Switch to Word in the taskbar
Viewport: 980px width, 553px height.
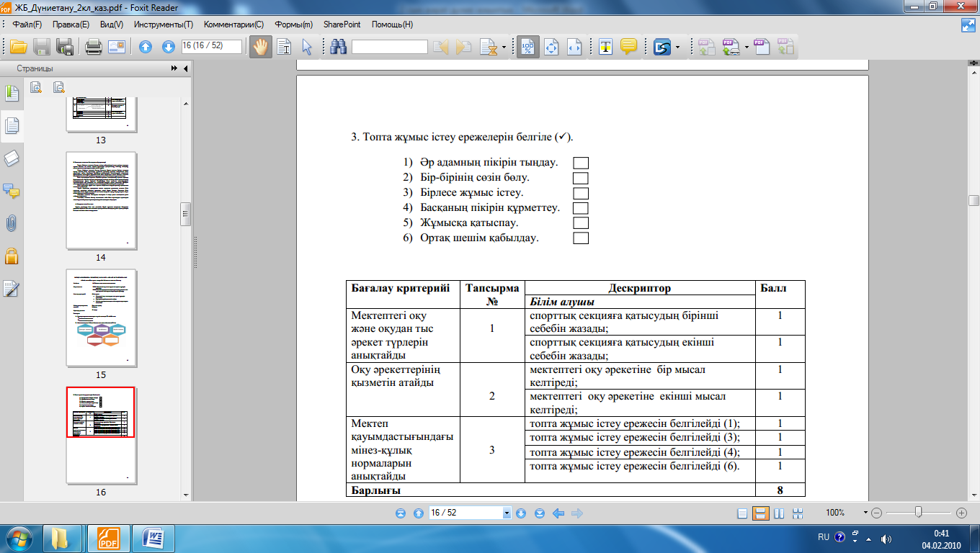pyautogui.click(x=153, y=538)
